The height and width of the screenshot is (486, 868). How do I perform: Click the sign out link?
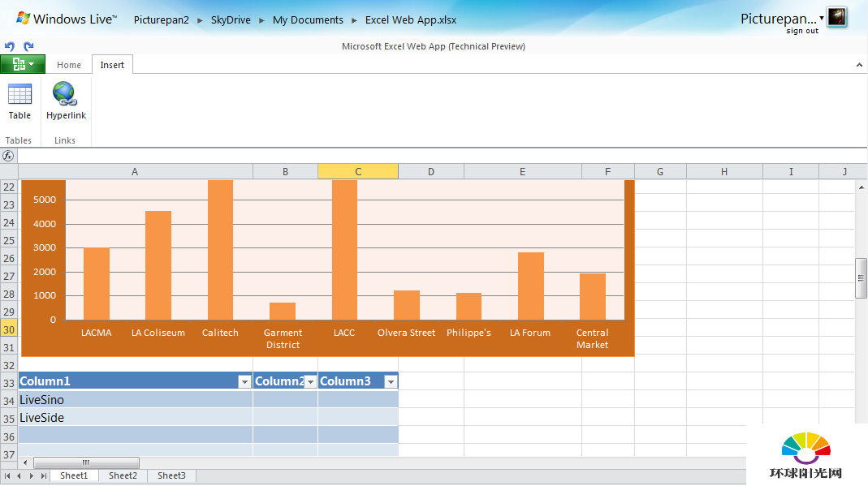pos(802,31)
